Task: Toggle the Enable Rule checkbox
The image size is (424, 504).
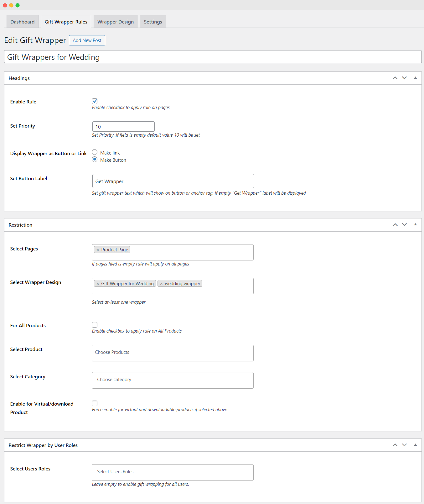Action: 95,101
